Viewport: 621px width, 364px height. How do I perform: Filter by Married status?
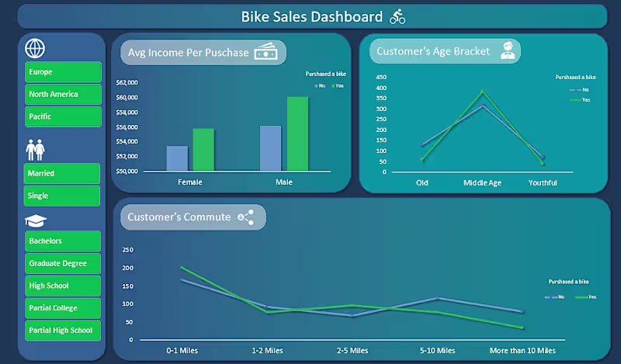[x=62, y=174]
